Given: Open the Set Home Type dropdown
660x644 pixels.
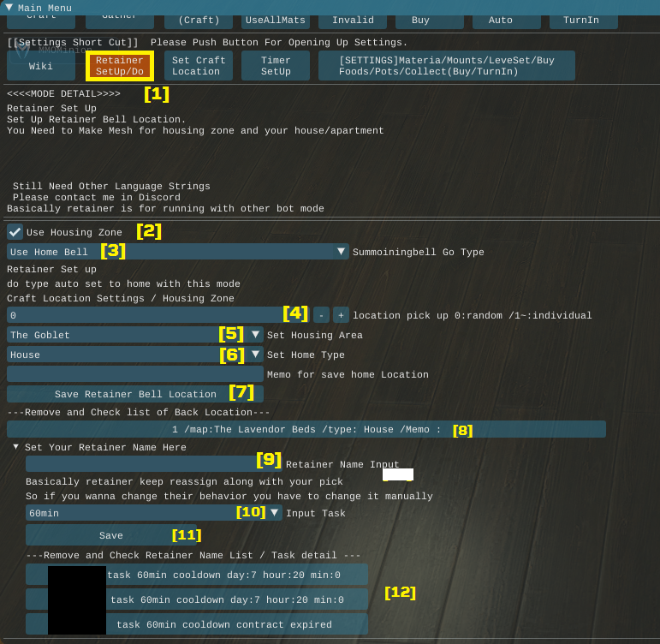Looking at the screenshot, I should pos(135,355).
